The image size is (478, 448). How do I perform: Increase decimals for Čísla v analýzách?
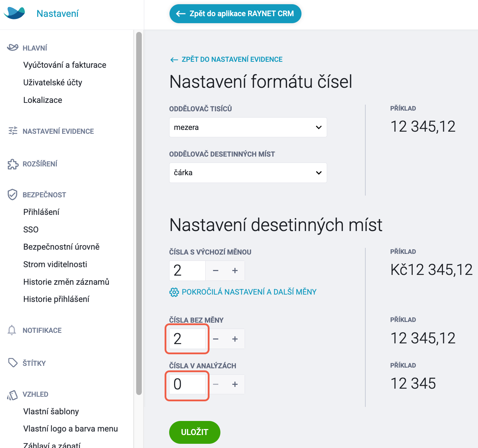coord(235,384)
